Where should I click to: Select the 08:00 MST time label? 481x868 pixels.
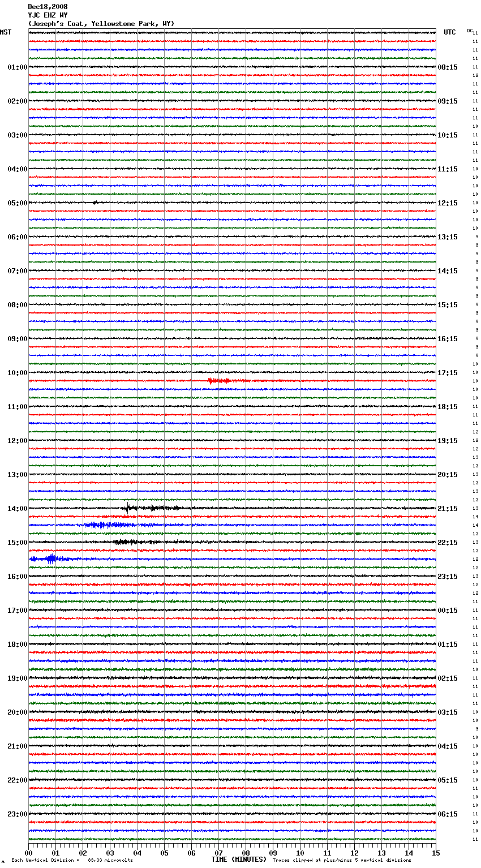pos(18,305)
